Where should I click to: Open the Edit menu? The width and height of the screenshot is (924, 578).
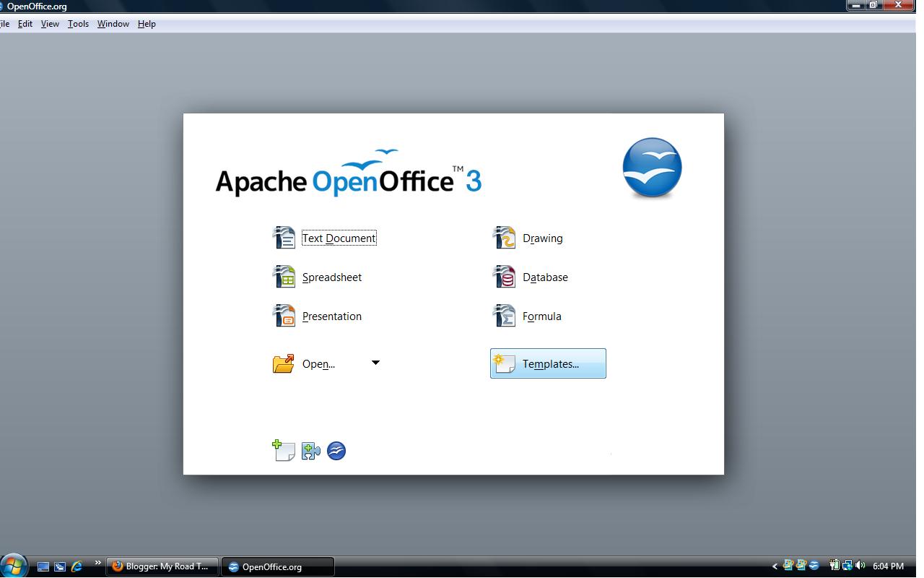pyautogui.click(x=25, y=24)
